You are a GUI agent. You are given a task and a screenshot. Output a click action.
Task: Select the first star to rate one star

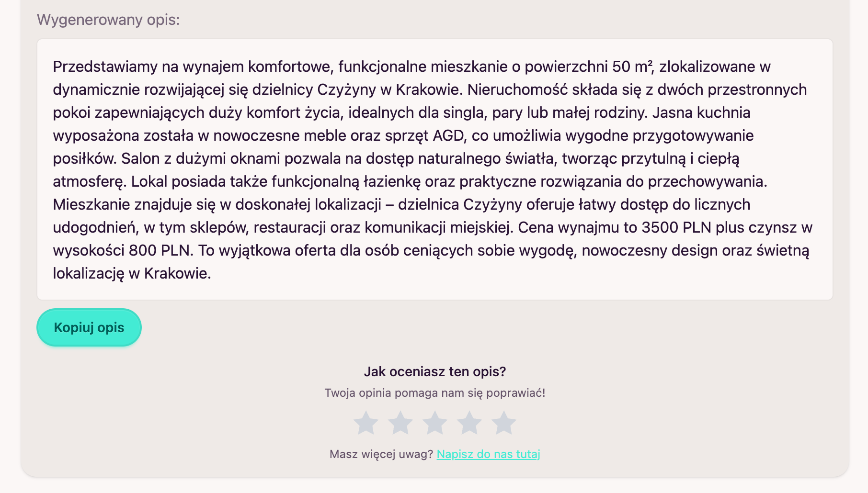366,423
